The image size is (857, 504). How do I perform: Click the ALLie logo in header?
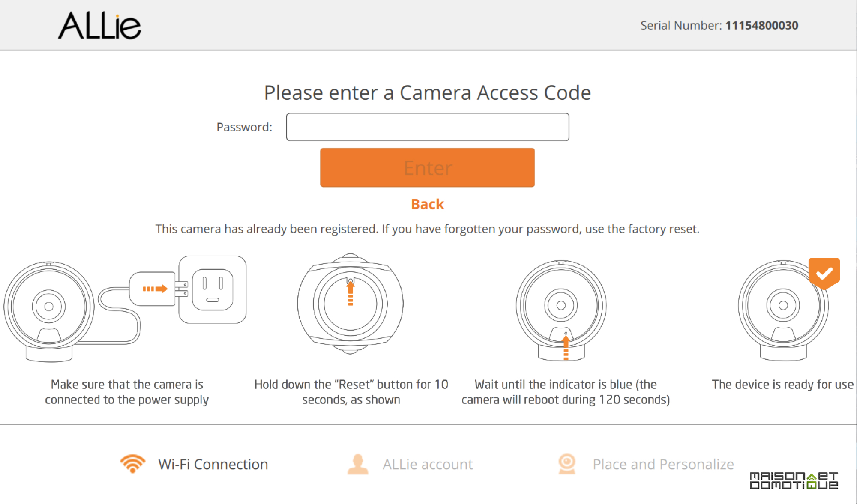[99, 25]
